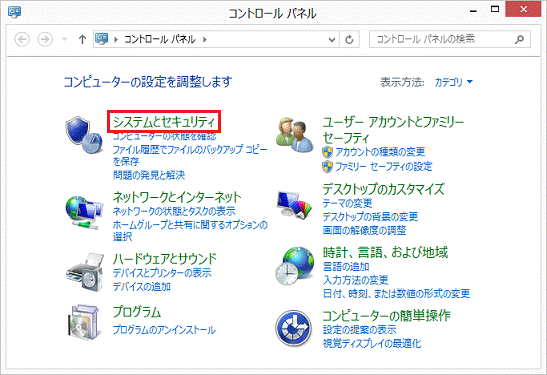Open the カテゴリ view dropdown
The height and width of the screenshot is (375, 547).
click(454, 82)
